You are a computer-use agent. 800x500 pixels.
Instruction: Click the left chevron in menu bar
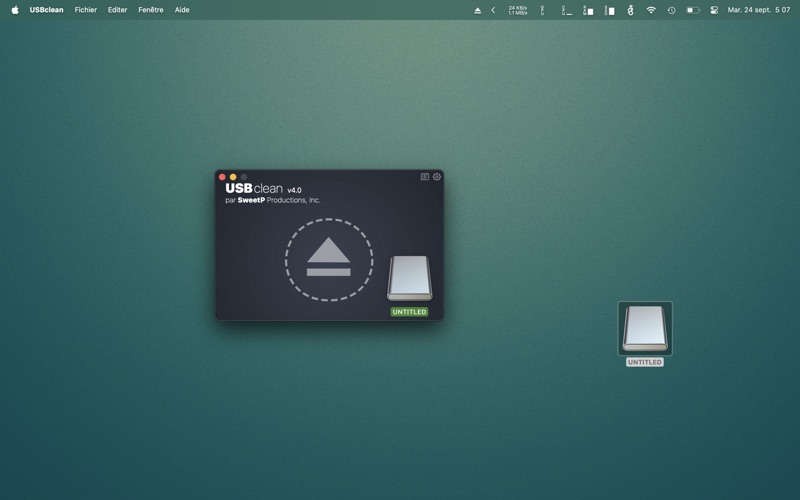pyautogui.click(x=493, y=10)
